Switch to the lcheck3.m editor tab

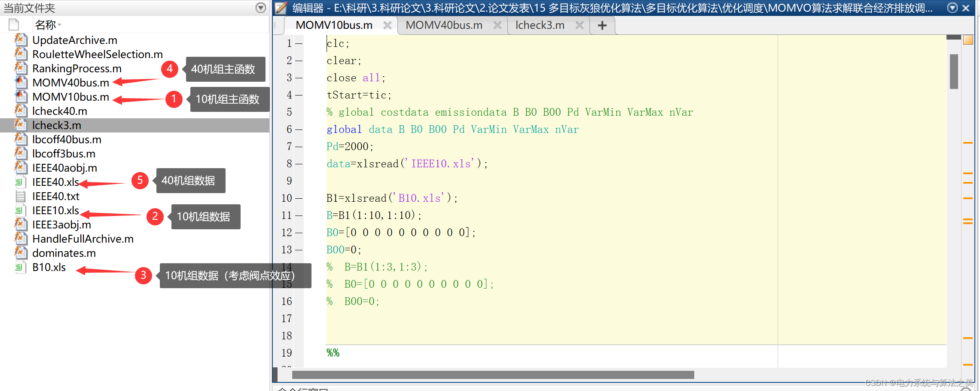pyautogui.click(x=540, y=25)
